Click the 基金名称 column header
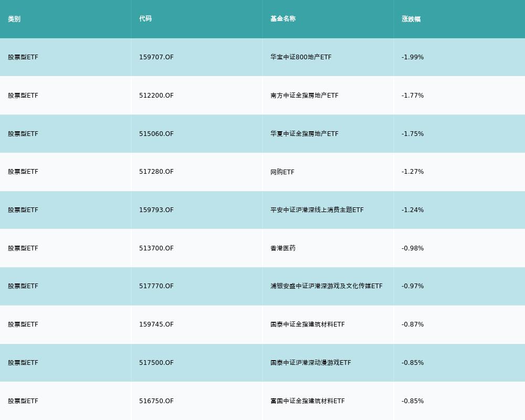The width and height of the screenshot is (525, 420). 283,19
